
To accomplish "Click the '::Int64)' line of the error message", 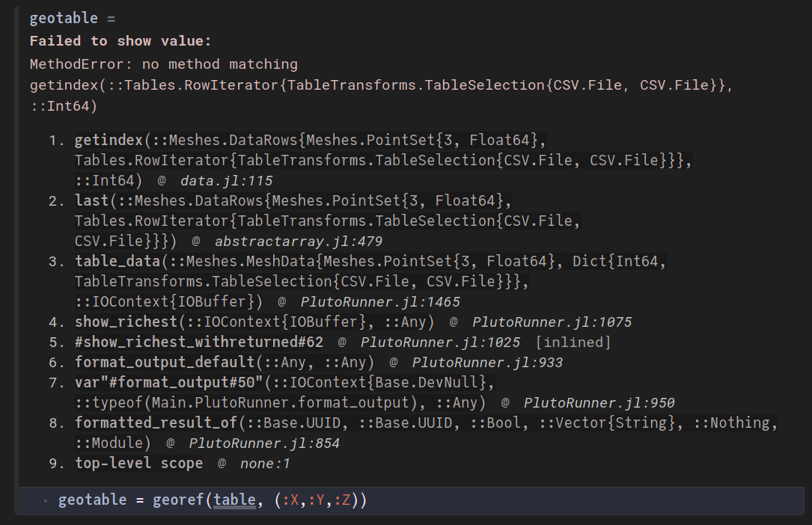I will (64, 106).
